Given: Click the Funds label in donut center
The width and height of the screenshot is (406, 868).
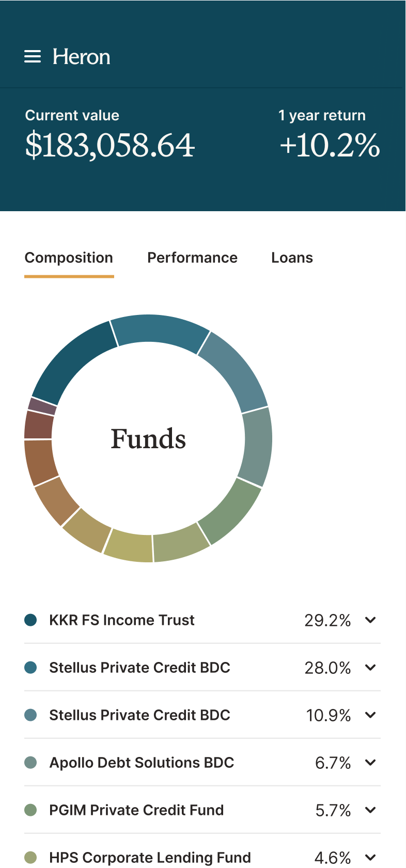Looking at the screenshot, I should pyautogui.click(x=148, y=439).
